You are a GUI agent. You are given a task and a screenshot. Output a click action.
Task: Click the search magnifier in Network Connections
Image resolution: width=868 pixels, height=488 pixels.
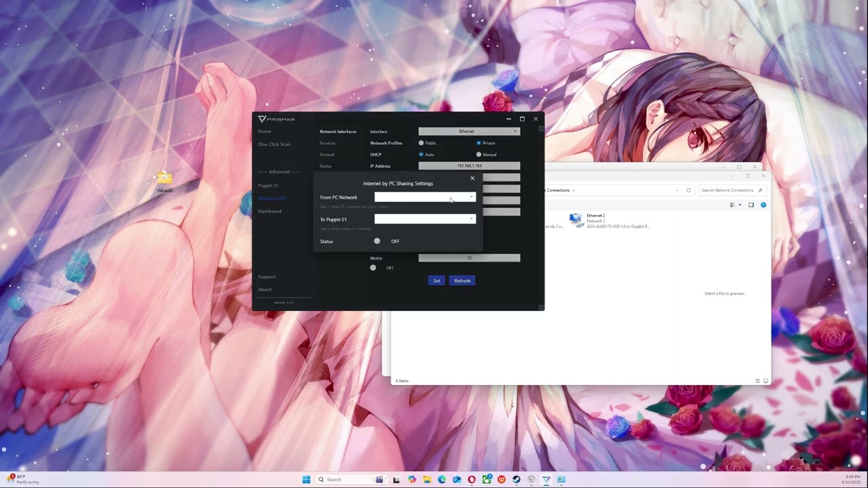pos(762,190)
